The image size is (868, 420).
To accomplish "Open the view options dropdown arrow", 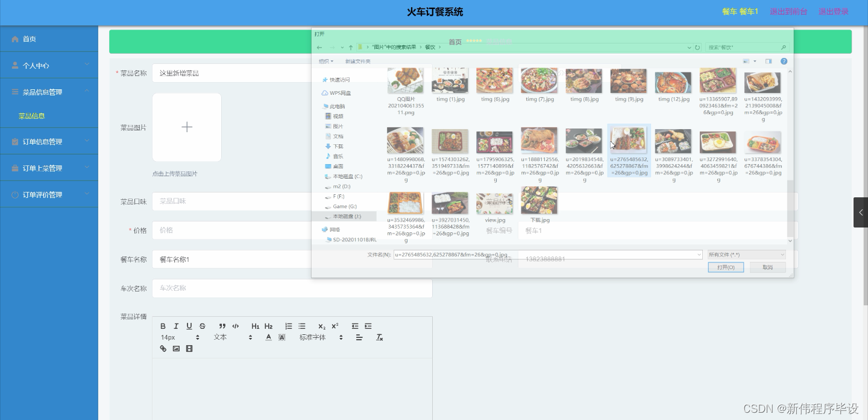I will click(753, 62).
